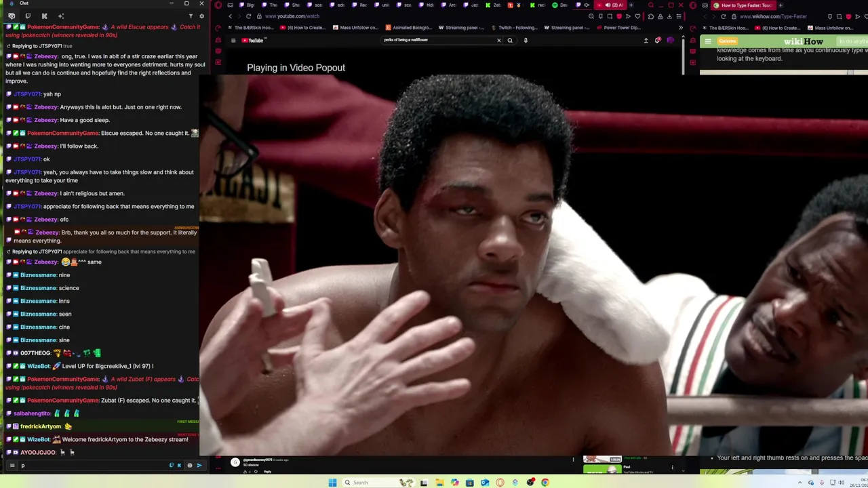Viewport: 868px width, 488px height.
Task: Open YouTube create upload icon
Action: tap(646, 40)
